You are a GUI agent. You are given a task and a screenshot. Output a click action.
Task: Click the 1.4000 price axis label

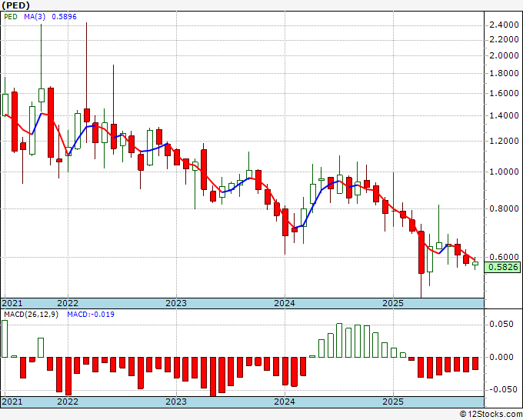(504, 115)
